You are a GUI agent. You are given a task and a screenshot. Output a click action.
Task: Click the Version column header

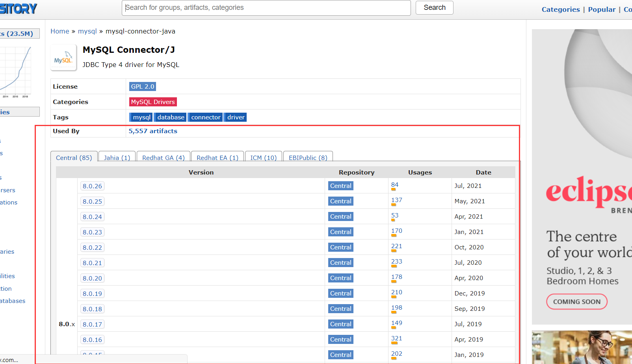201,172
